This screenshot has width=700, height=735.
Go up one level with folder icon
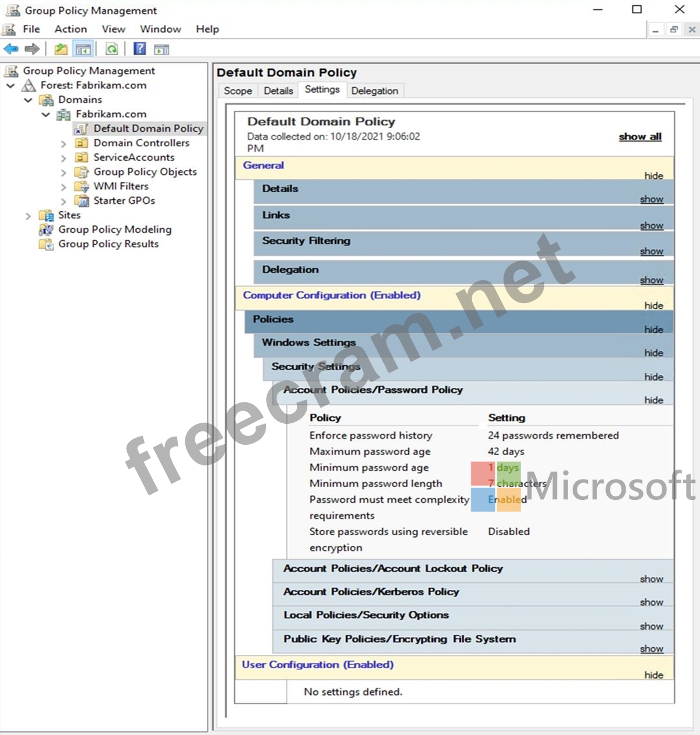tap(61, 49)
